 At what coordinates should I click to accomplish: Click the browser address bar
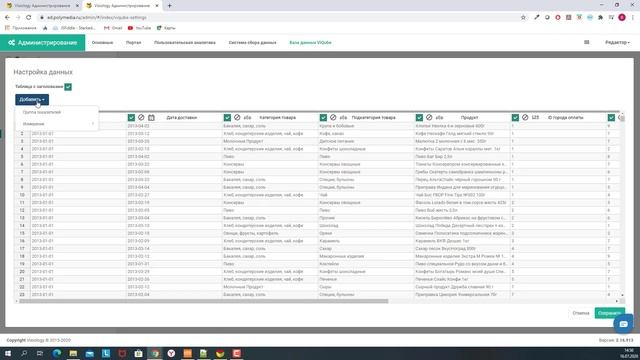click(x=278, y=18)
